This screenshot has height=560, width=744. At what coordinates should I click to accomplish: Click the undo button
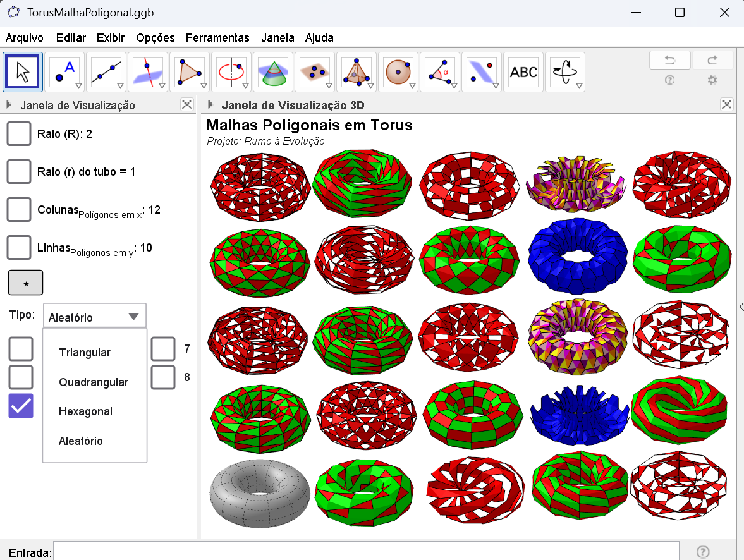pyautogui.click(x=669, y=61)
